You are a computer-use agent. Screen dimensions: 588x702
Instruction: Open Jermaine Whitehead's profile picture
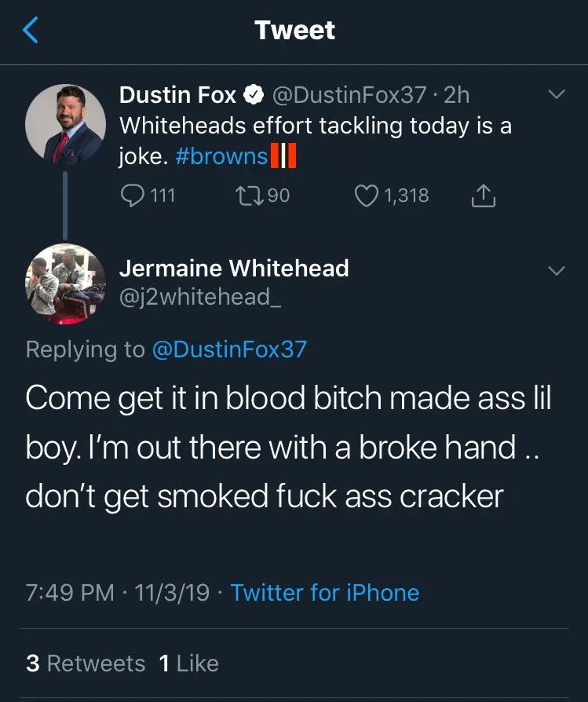coord(67,284)
